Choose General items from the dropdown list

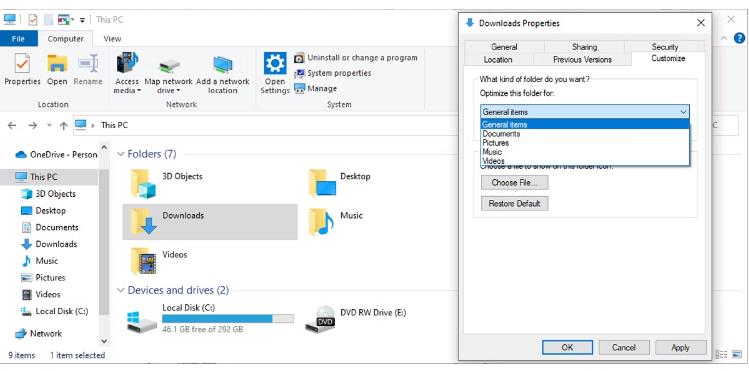pyautogui.click(x=585, y=125)
